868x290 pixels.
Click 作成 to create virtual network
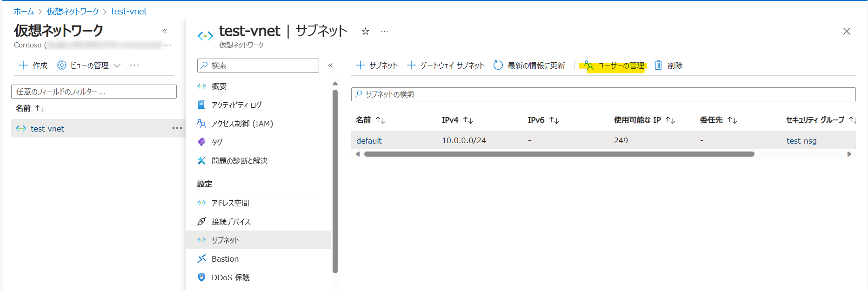33,66
